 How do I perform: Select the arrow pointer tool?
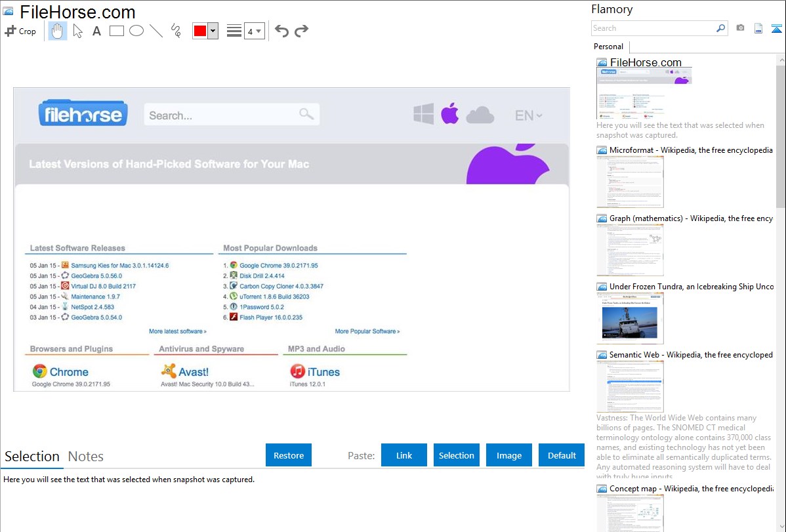coord(77,31)
